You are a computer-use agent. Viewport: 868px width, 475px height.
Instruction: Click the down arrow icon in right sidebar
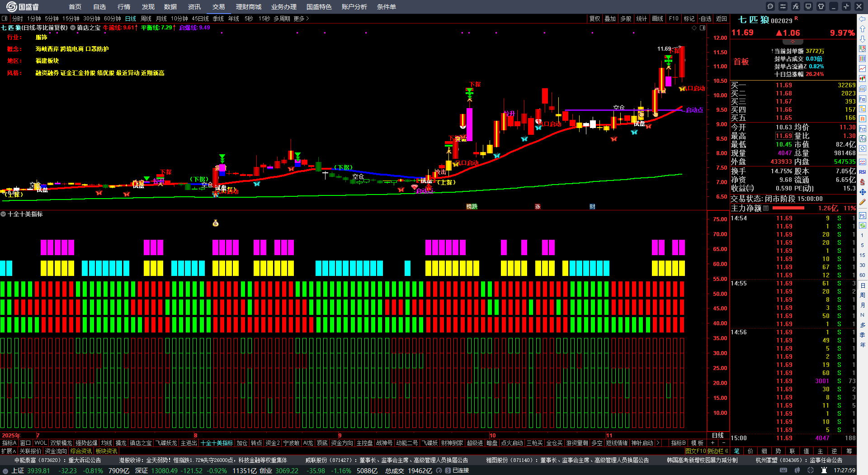pyautogui.click(x=863, y=39)
